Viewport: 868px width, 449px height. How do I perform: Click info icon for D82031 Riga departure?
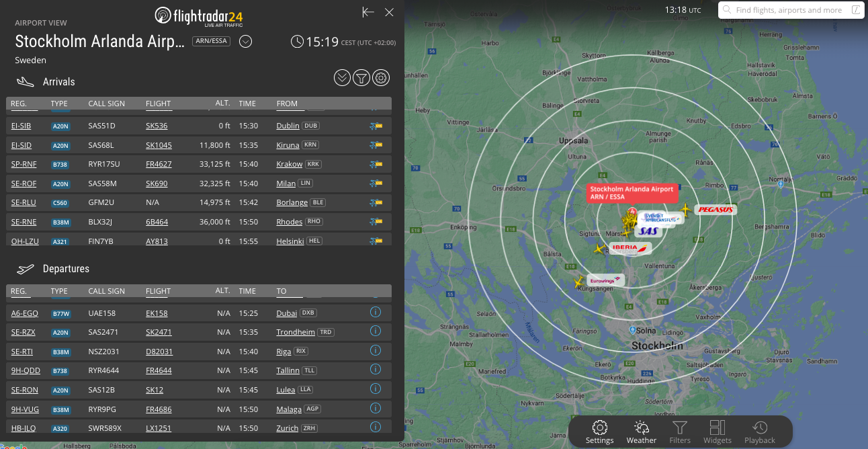376,350
